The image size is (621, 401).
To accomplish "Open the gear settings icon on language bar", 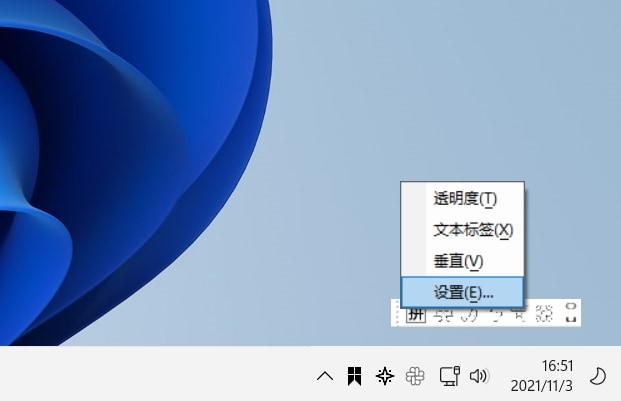I will tap(544, 314).
